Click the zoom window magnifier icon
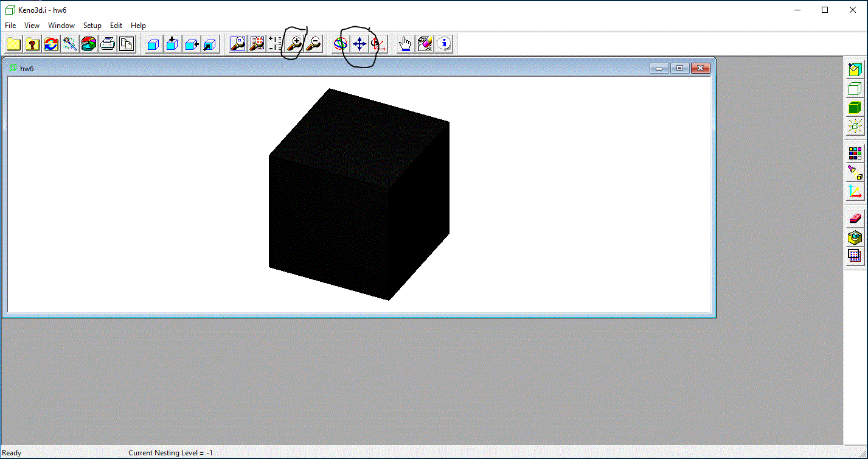 pos(238,44)
